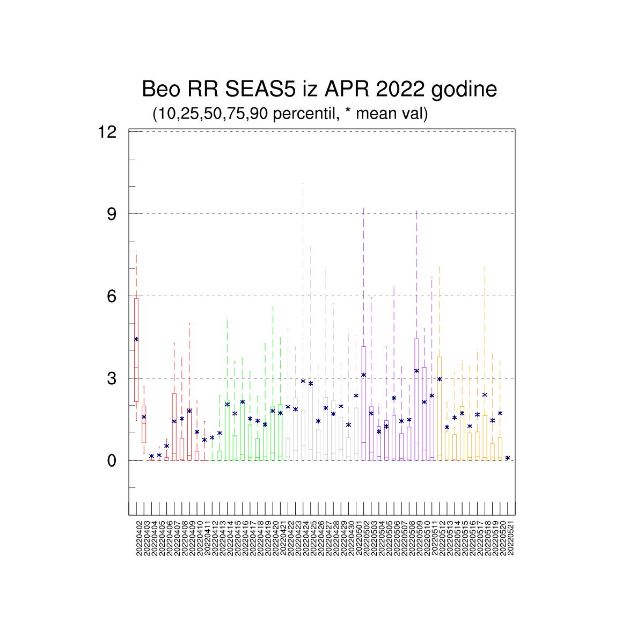
Task: Click the mean asterisk for 20220521
Action: tap(508, 458)
